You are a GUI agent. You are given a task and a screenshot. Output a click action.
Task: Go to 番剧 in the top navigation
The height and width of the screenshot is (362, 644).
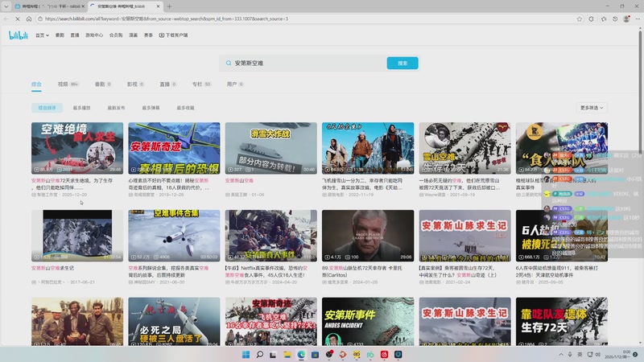point(60,35)
